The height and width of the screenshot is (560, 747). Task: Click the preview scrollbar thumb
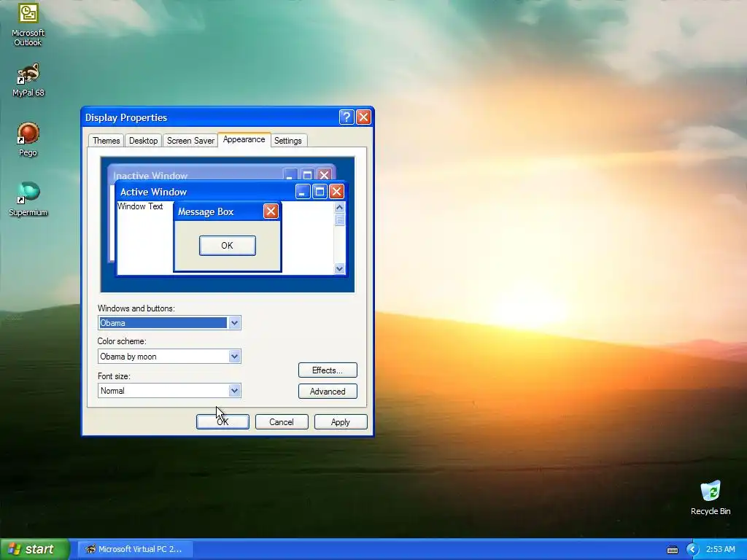[x=340, y=219]
